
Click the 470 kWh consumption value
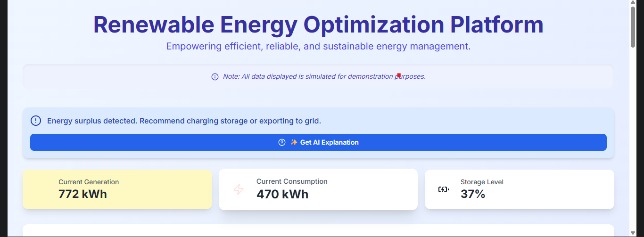(x=282, y=194)
